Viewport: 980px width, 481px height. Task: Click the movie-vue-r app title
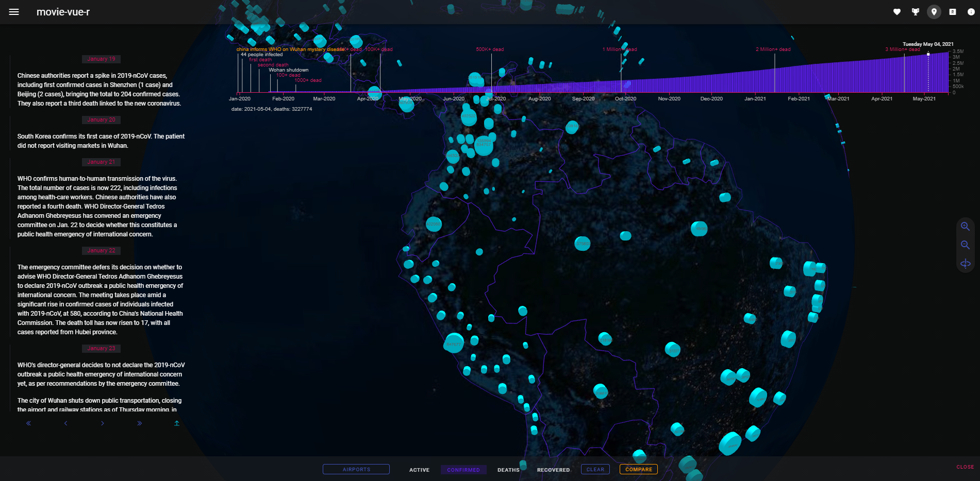pos(63,12)
